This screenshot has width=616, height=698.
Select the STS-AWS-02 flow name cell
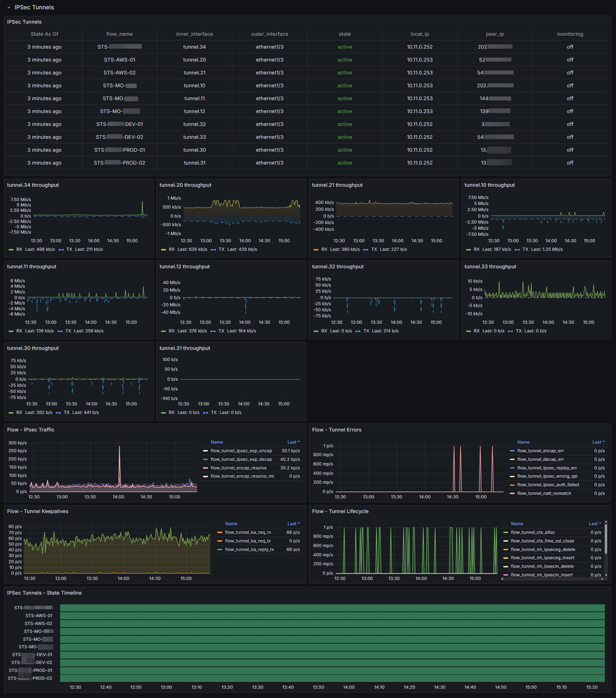120,73
